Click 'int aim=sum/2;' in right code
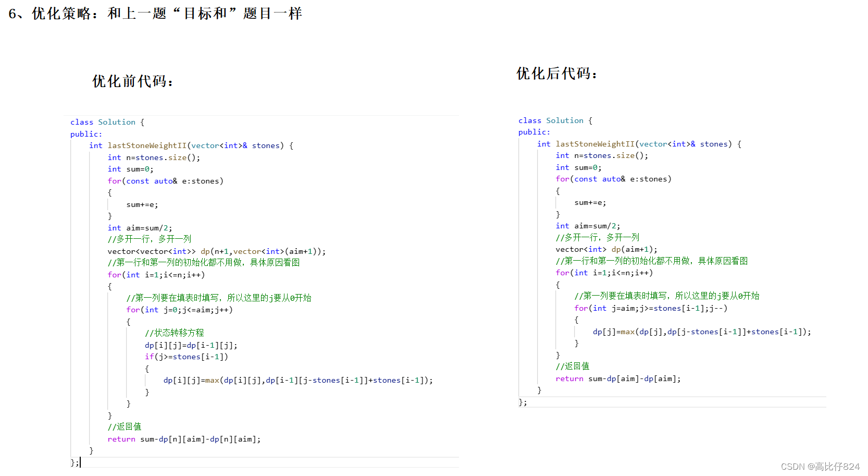This screenshot has width=868, height=476. (588, 226)
